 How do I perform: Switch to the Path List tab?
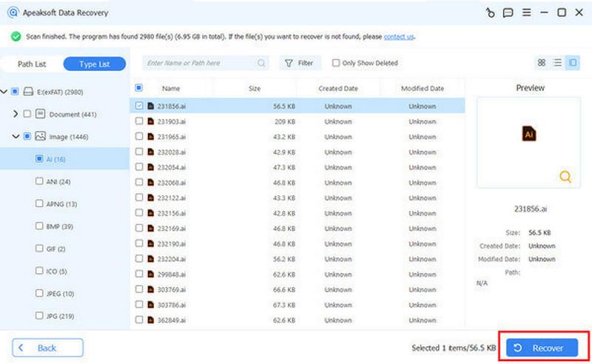[32, 64]
